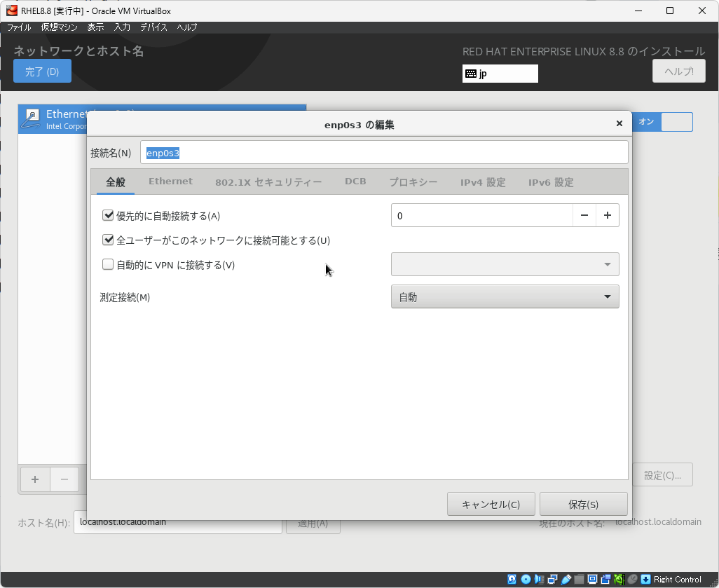
Task: Click the 測定接続(M) label
Action: click(x=125, y=297)
